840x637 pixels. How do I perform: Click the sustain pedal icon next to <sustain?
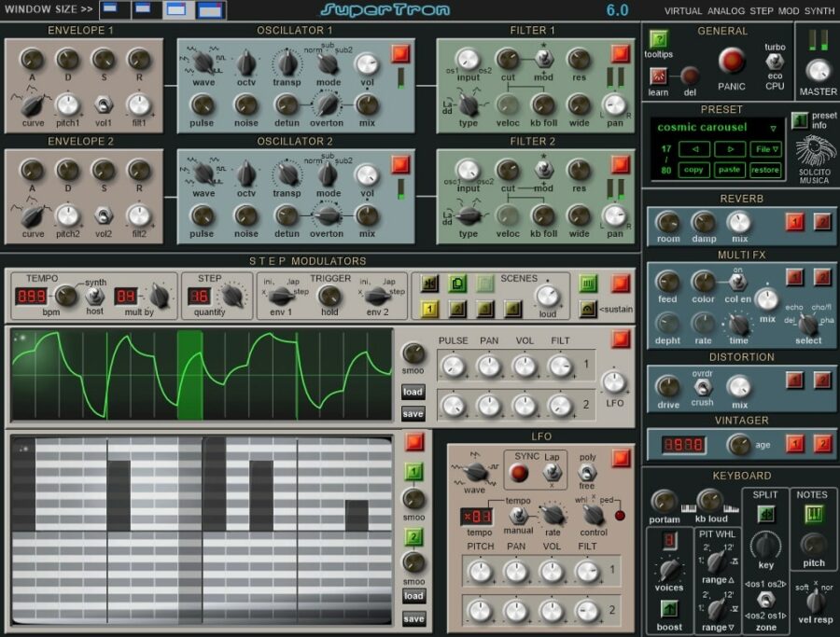coord(588,309)
